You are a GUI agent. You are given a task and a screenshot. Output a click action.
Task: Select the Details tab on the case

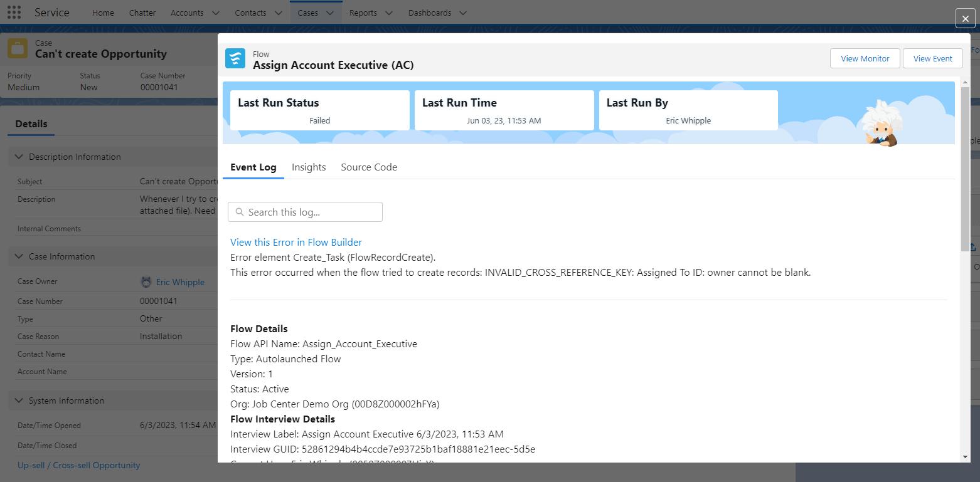(31, 124)
